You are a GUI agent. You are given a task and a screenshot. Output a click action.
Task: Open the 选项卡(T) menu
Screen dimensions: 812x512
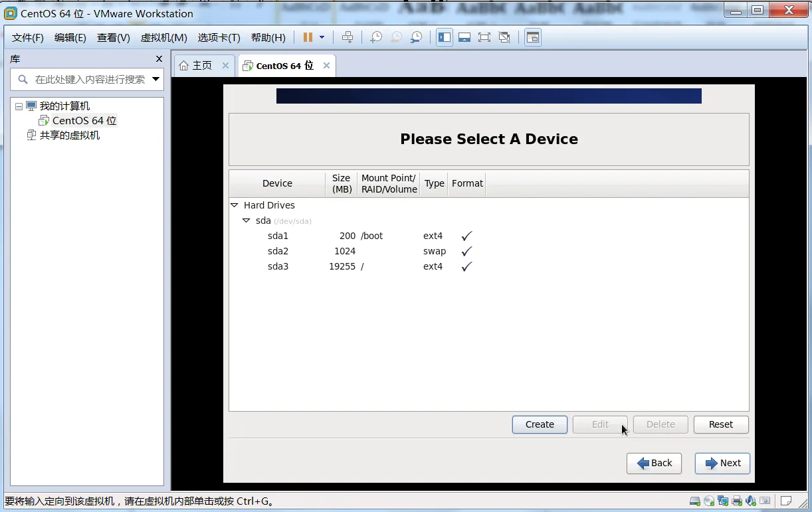click(219, 38)
